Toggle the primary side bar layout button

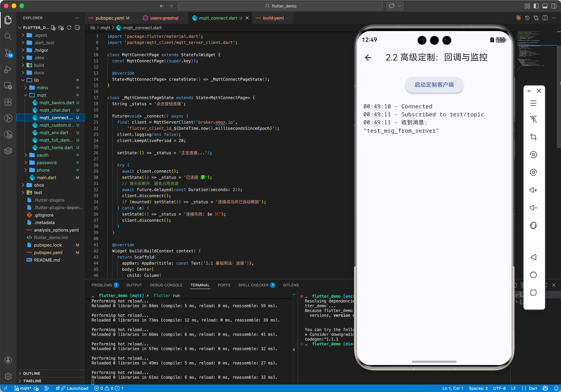coord(536,6)
